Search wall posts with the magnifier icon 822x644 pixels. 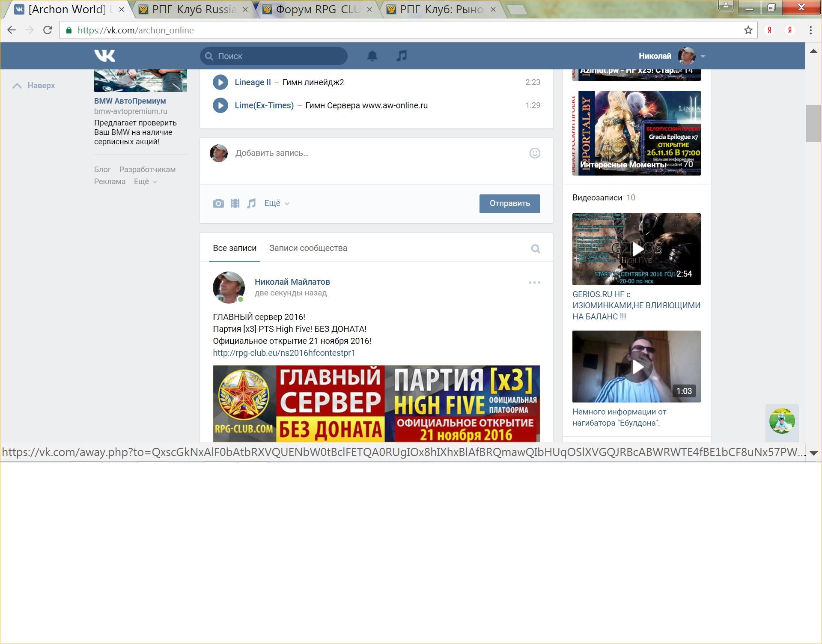click(535, 249)
